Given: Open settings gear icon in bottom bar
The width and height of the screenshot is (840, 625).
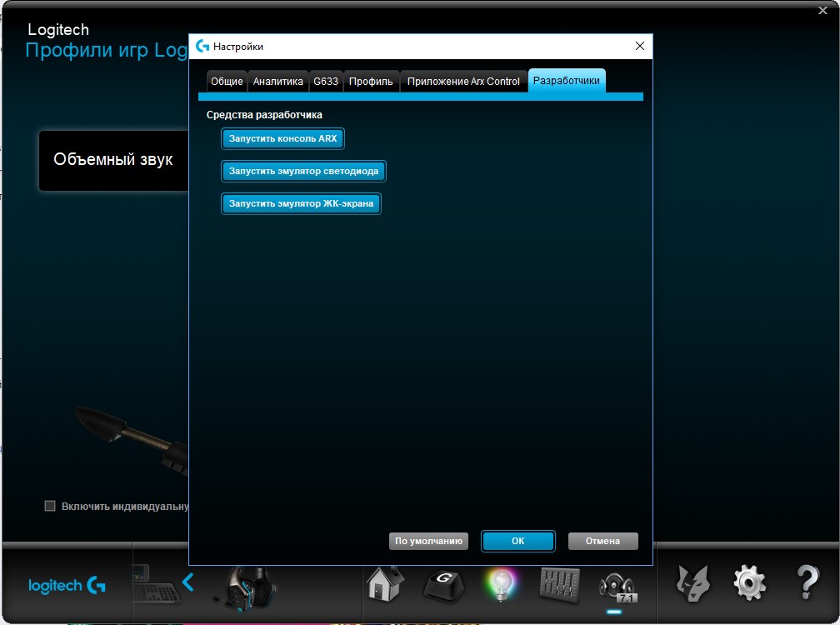Looking at the screenshot, I should pyautogui.click(x=749, y=584).
